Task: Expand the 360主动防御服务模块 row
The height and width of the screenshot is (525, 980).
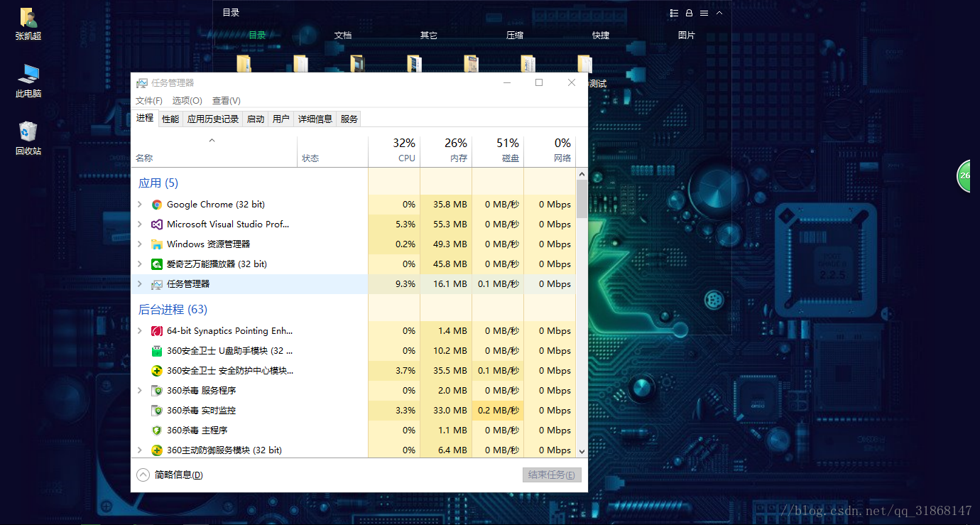Action: [x=140, y=450]
